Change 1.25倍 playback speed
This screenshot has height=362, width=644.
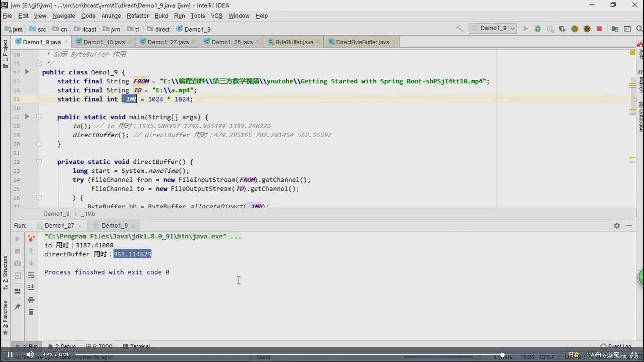click(x=594, y=355)
